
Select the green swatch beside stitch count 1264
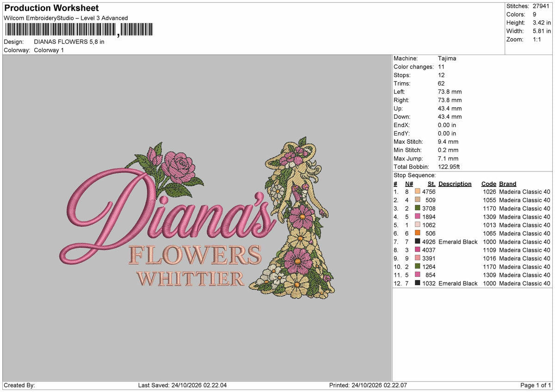418,267
